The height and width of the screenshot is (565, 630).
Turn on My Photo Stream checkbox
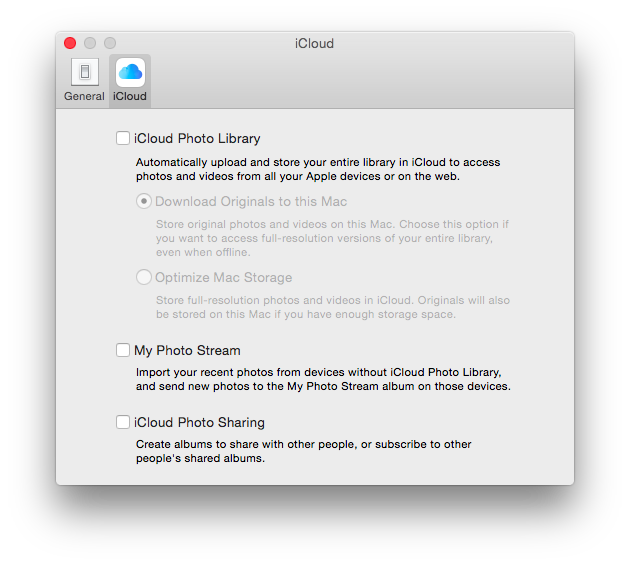(123, 350)
